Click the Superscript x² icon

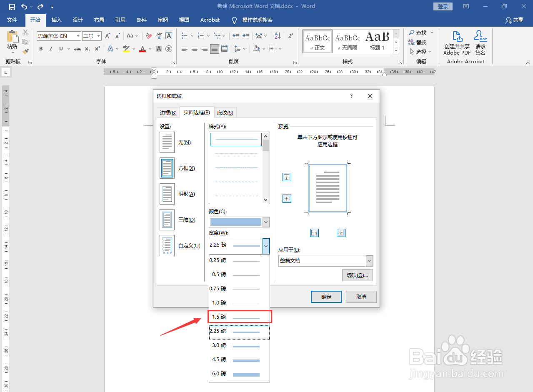(x=98, y=49)
